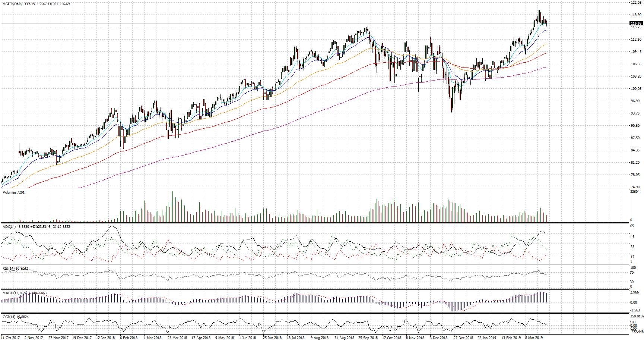Click the '9 Aug 2018' date label

click(x=320, y=338)
